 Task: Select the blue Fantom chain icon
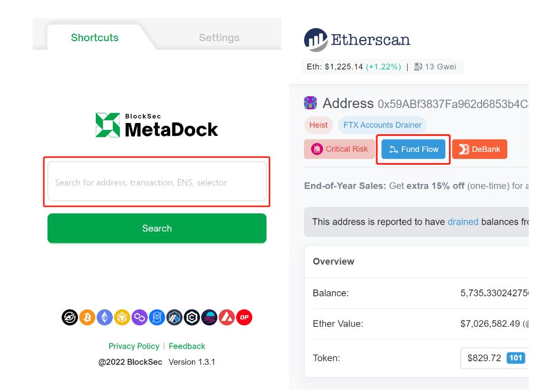coord(157,318)
